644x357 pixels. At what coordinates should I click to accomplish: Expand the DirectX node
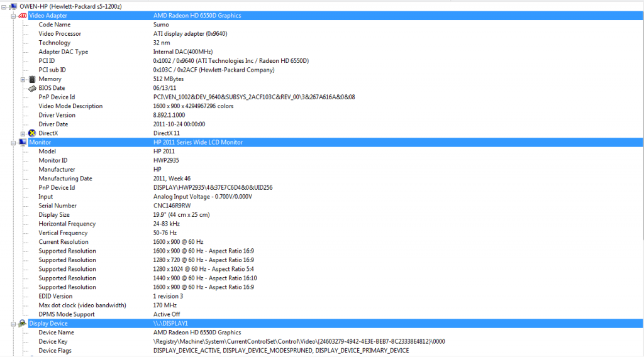coord(23,134)
